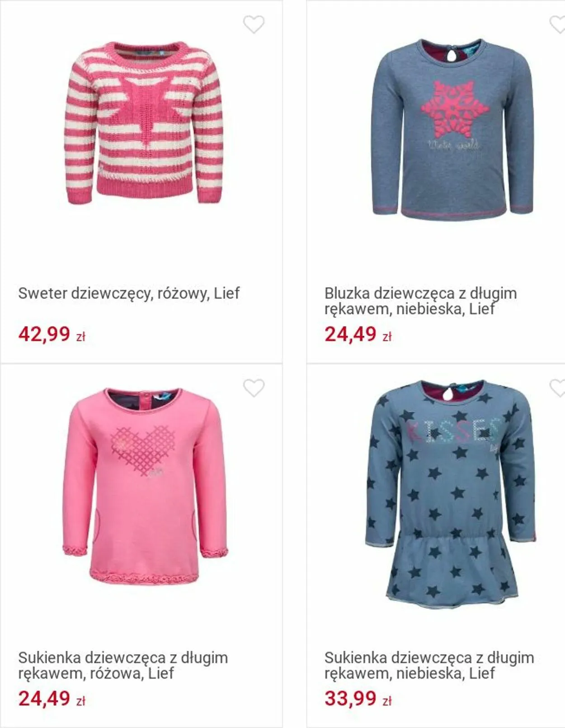Open 'Sweter dziewczęcy, różowy, Lief' product link
Image resolution: width=565 pixels, height=728 pixels.
tap(129, 293)
